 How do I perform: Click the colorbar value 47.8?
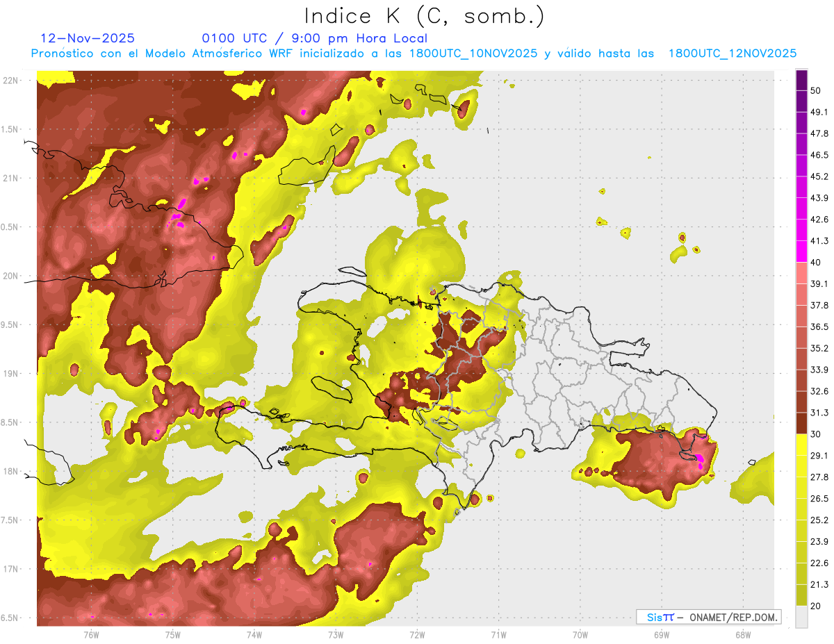click(x=819, y=133)
